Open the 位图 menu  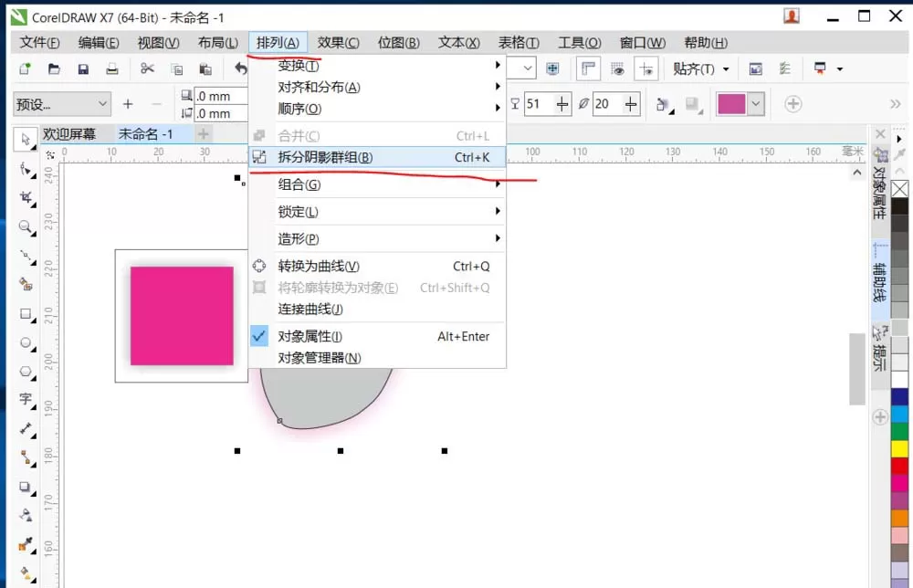pos(398,43)
